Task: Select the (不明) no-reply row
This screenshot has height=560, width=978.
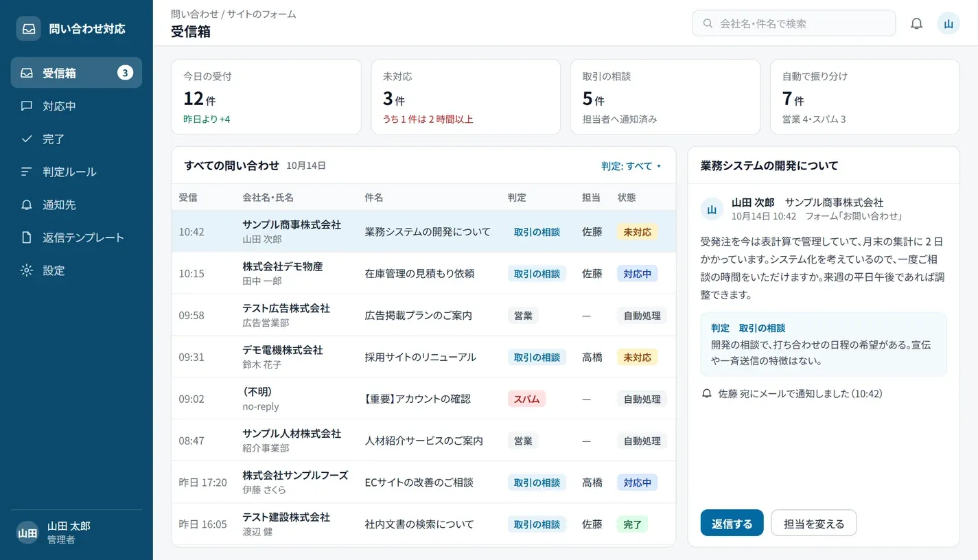Action: [423, 399]
